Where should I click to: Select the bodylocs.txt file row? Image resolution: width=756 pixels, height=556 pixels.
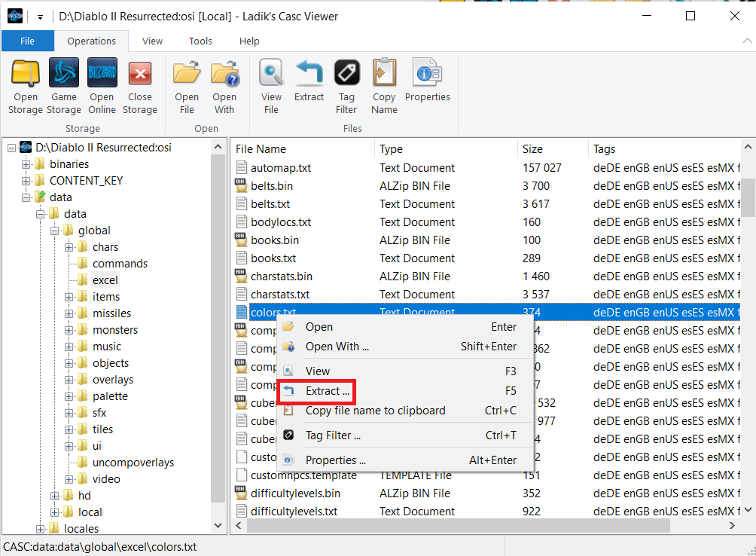click(487, 222)
